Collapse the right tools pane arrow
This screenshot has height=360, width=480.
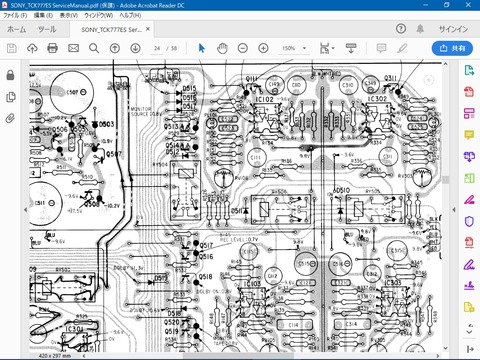(454, 210)
